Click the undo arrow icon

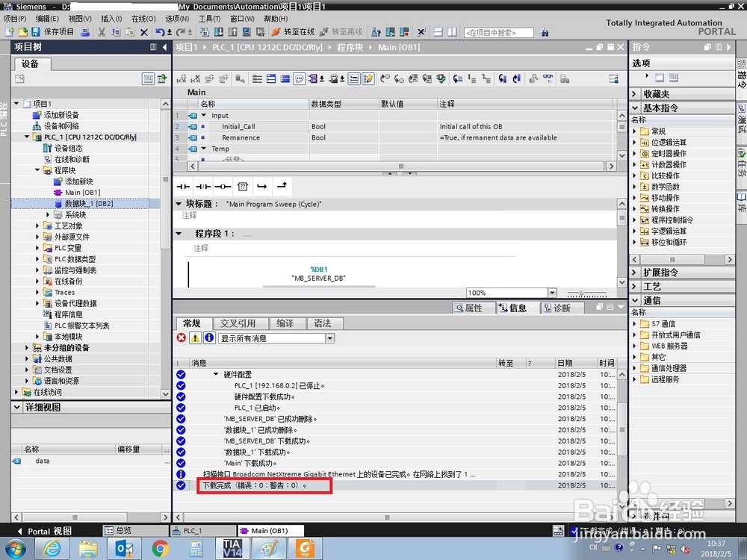tap(160, 32)
